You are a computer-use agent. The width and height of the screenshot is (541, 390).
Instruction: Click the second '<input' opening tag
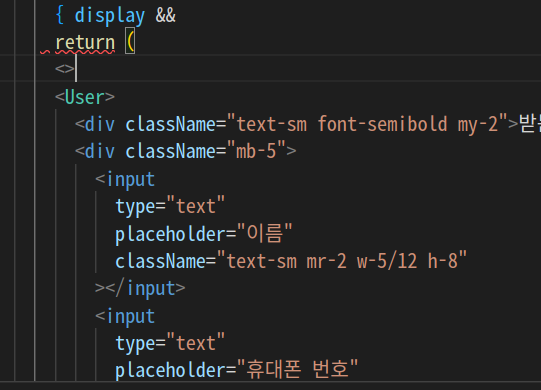click(x=125, y=316)
